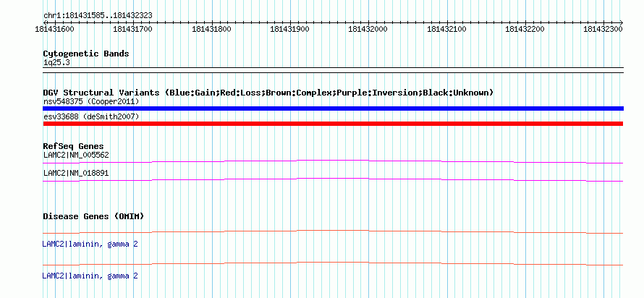Click the Cytogenetic Bands track title

86,54
